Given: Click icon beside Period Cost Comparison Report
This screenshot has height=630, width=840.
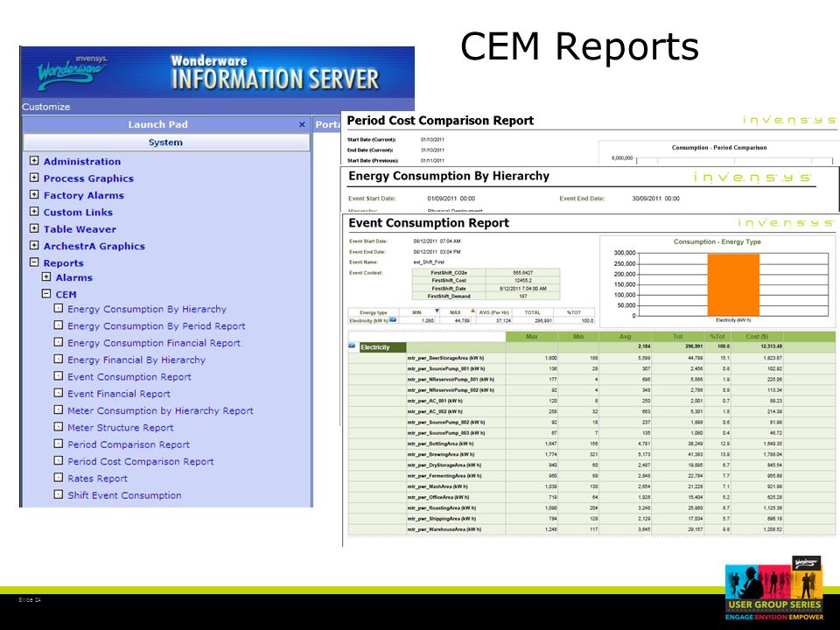Looking at the screenshot, I should click(x=59, y=461).
